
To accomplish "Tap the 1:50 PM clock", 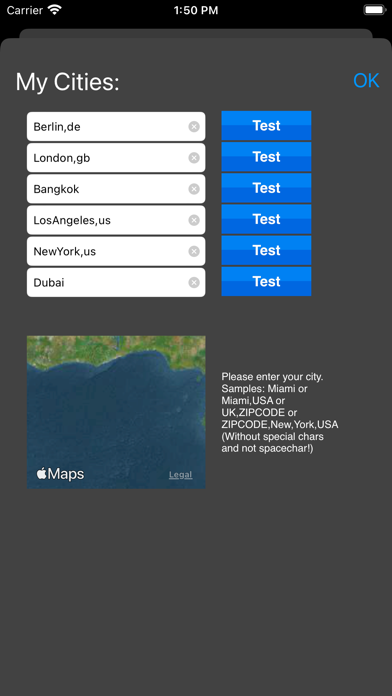I will point(196,10).
